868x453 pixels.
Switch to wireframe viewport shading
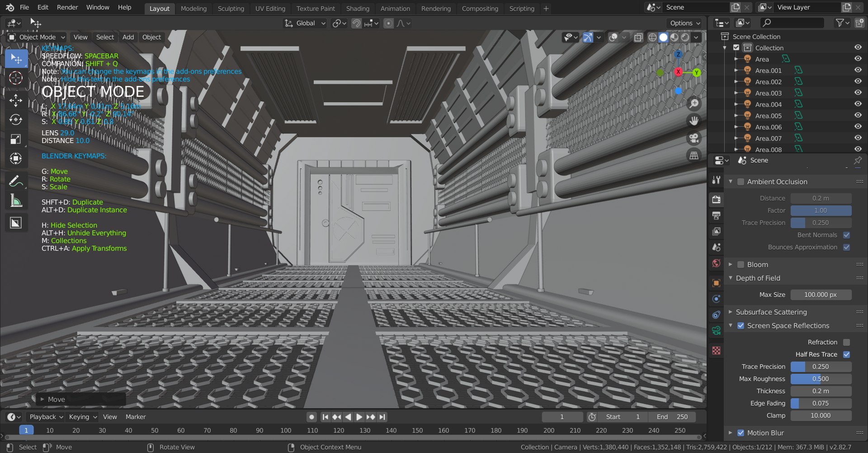(652, 37)
